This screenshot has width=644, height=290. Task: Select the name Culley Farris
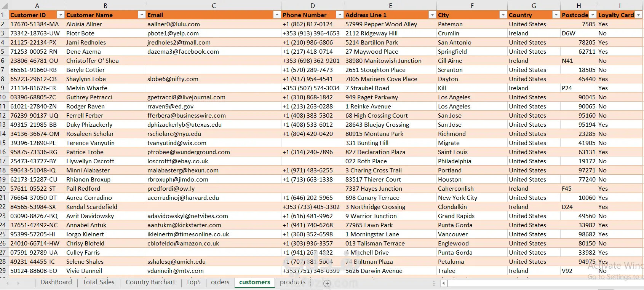pos(105,252)
